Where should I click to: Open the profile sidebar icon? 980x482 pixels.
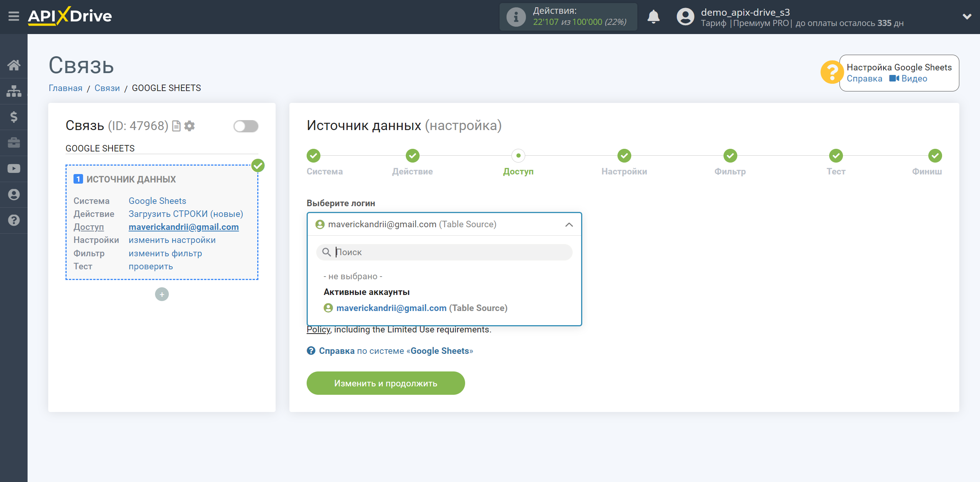click(14, 194)
